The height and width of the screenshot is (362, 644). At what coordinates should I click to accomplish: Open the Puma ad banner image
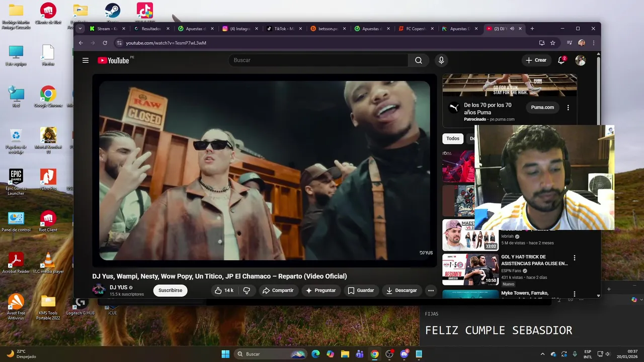(x=510, y=85)
